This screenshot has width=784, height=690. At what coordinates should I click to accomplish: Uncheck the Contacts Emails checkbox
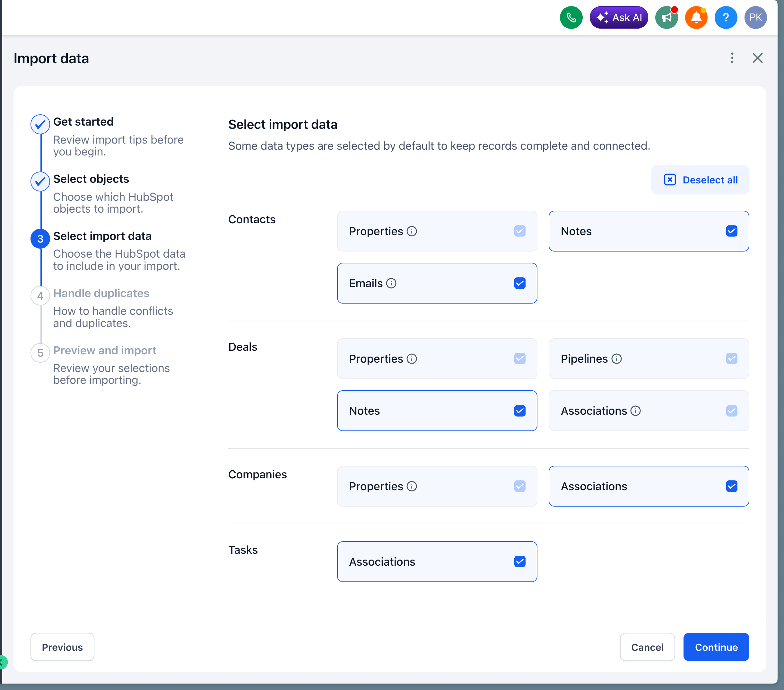pos(520,283)
